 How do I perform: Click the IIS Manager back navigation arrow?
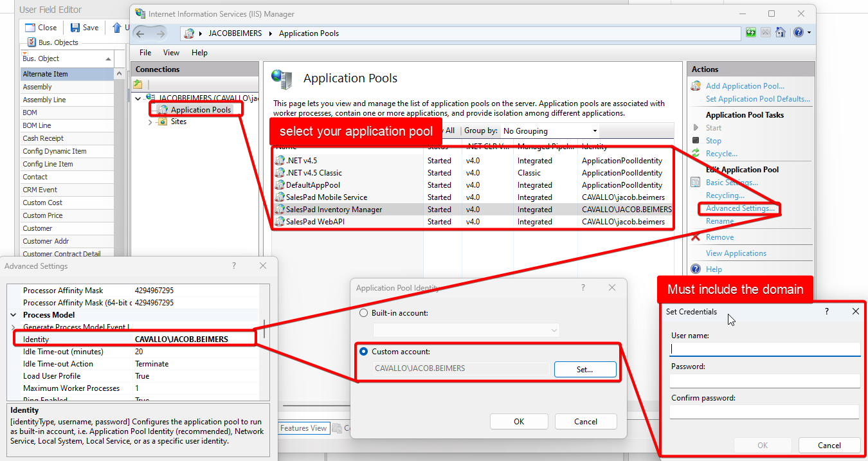[140, 33]
